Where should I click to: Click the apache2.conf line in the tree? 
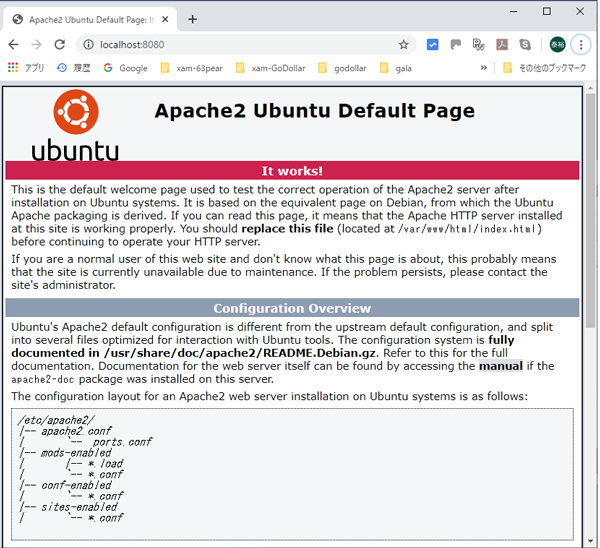[x=76, y=431]
